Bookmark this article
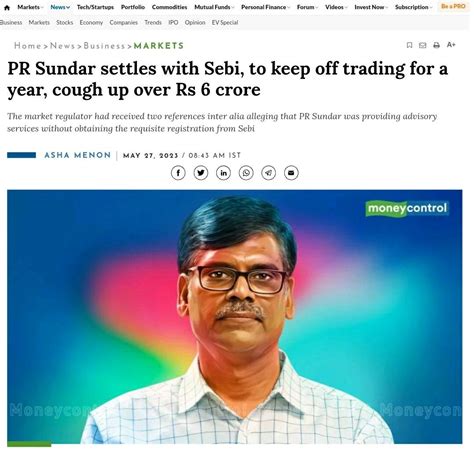Viewport: 474px width, 451px height. tap(410, 45)
